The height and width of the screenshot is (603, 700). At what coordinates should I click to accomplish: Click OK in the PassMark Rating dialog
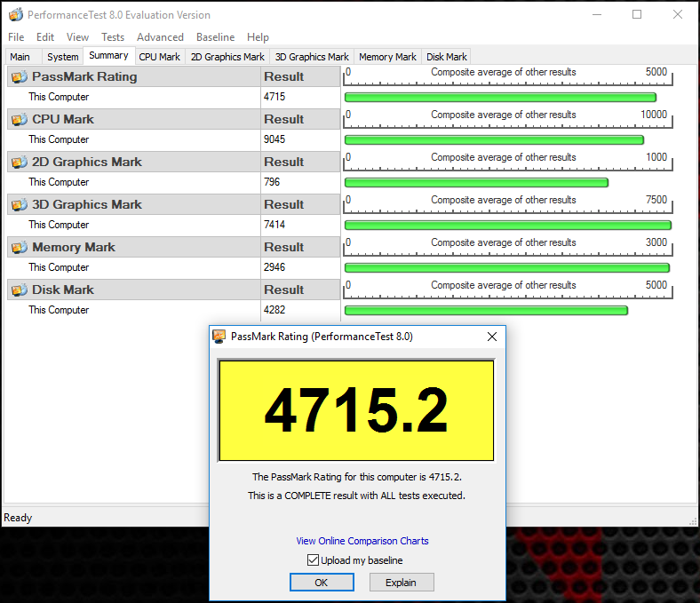322,583
